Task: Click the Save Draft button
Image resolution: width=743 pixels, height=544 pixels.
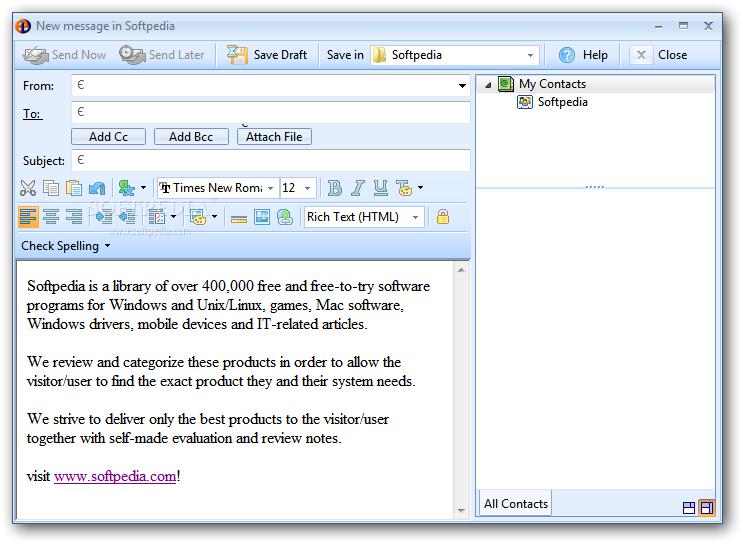Action: [267, 55]
